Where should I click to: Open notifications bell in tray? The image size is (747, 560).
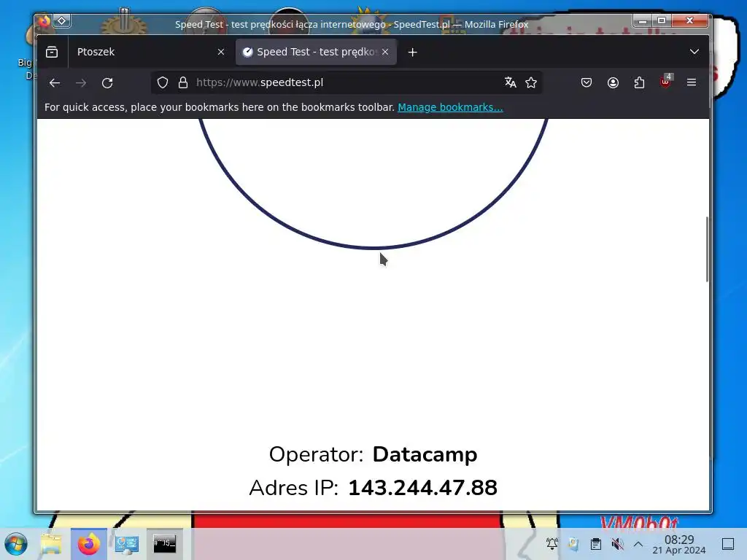552,544
